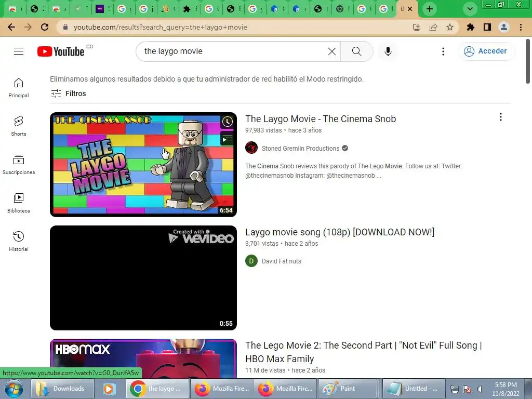Open the Chrome extensions puzzle icon

click(x=471, y=27)
